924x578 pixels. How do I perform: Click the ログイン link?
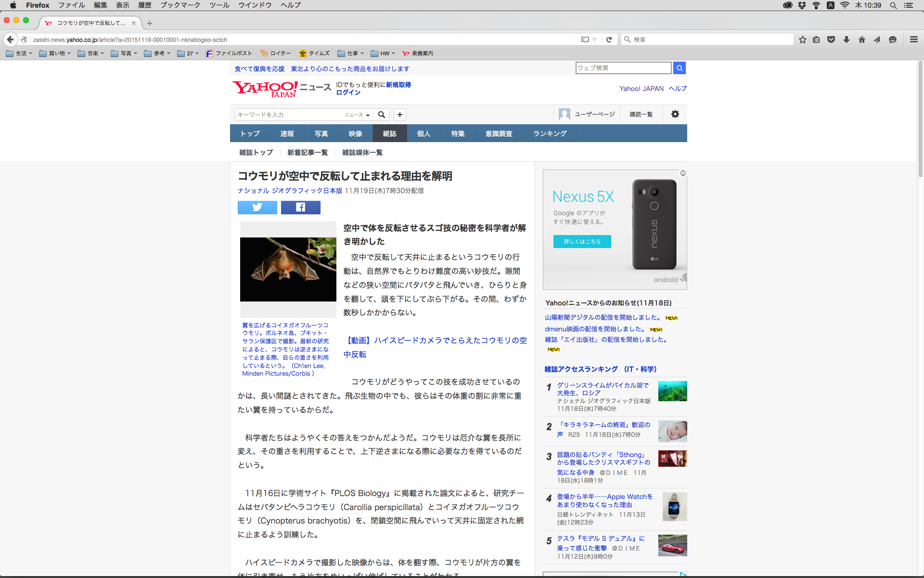pyautogui.click(x=348, y=92)
